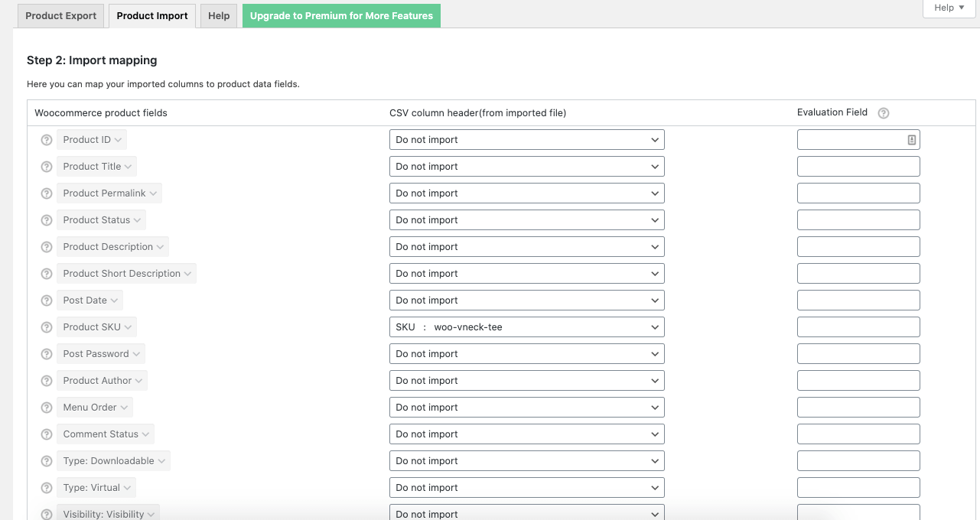Click the help icon beside Type: Downloadable
Image resolution: width=980 pixels, height=520 pixels.
[46, 460]
